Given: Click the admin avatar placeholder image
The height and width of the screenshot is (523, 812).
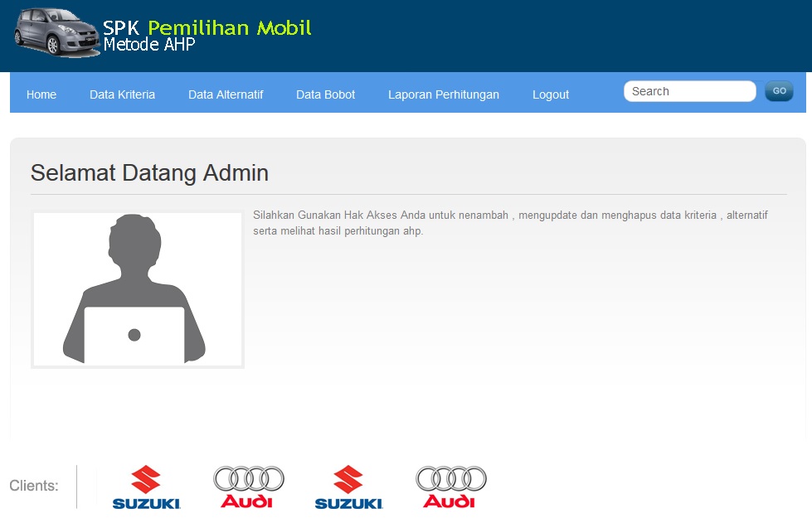Looking at the screenshot, I should [137, 289].
